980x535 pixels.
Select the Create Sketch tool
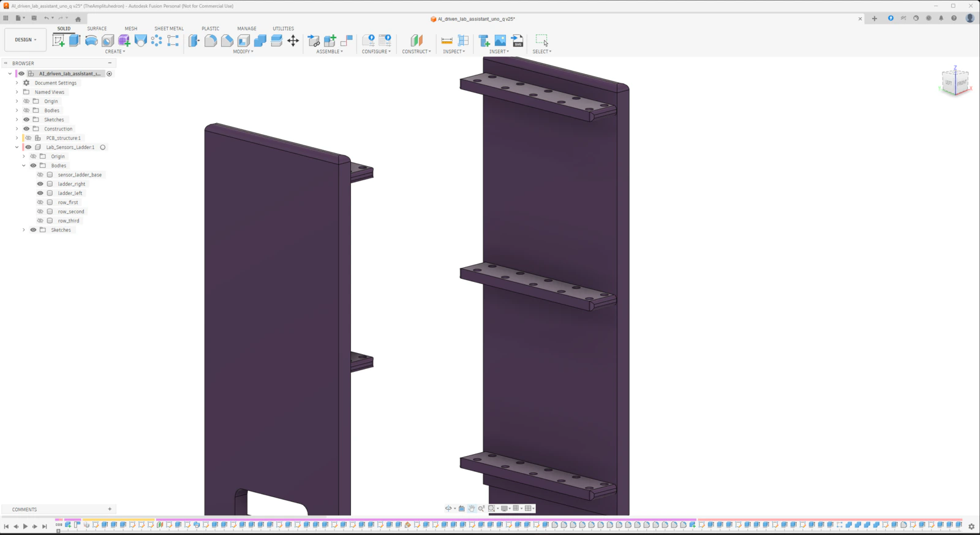point(58,40)
